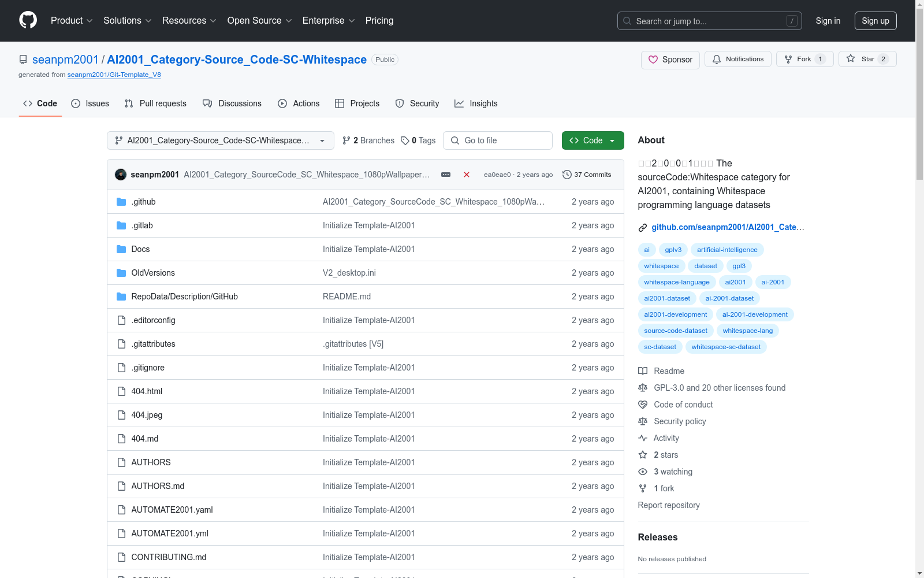Open the Enterprise menu
Screen dimensions: 924x578
point(329,20)
